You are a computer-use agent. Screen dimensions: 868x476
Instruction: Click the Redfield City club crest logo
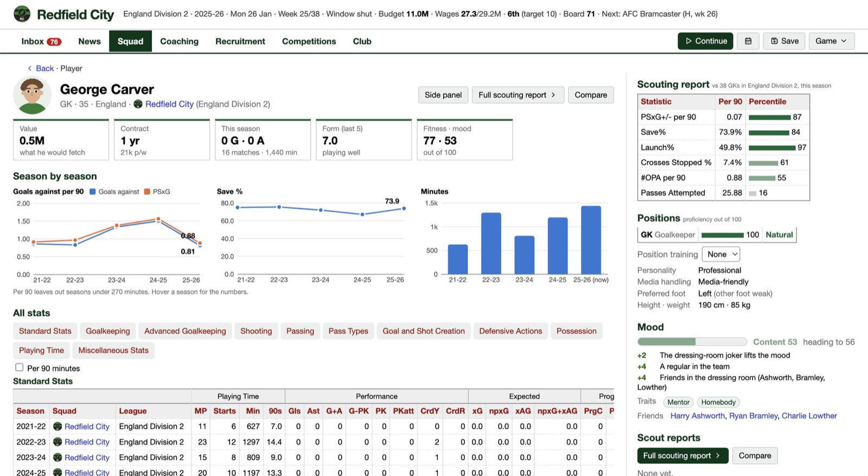click(x=22, y=14)
